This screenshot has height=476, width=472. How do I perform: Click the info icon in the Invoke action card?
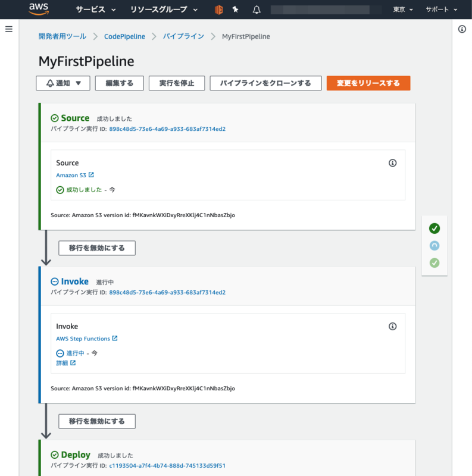[x=392, y=326]
